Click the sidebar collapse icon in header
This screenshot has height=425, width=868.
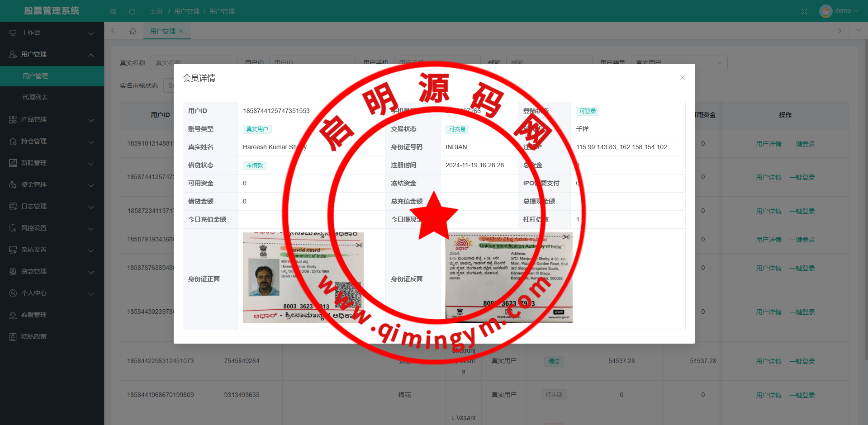tap(113, 11)
